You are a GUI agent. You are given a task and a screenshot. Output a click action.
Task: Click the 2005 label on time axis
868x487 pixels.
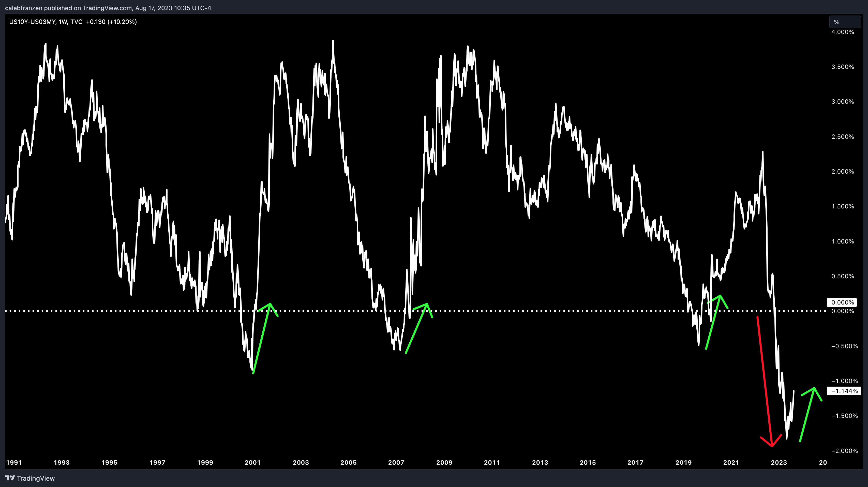[x=348, y=462]
